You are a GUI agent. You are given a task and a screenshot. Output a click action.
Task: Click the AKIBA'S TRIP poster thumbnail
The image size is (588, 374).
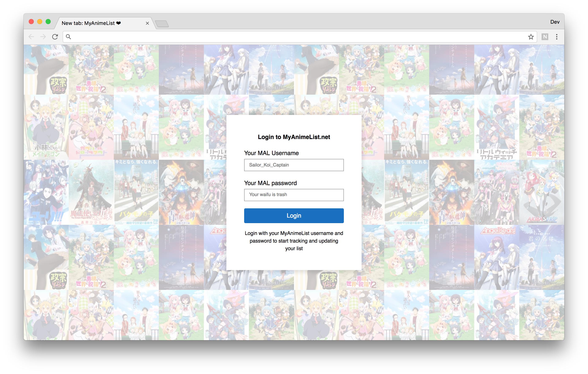tap(542, 192)
